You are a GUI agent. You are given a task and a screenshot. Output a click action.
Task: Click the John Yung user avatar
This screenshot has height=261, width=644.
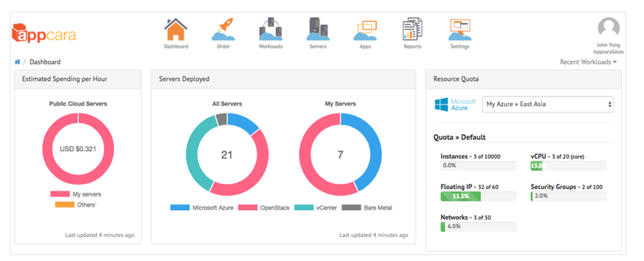coord(609,28)
